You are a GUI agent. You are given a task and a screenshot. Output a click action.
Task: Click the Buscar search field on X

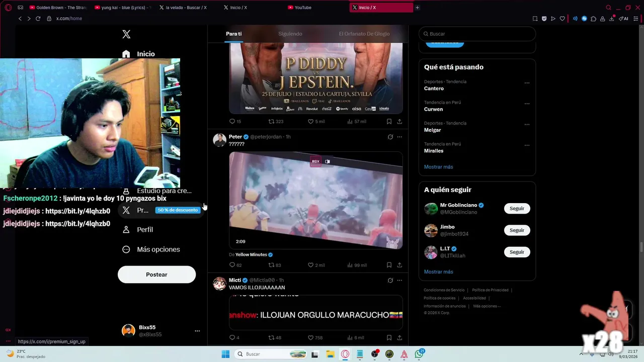pos(477,34)
